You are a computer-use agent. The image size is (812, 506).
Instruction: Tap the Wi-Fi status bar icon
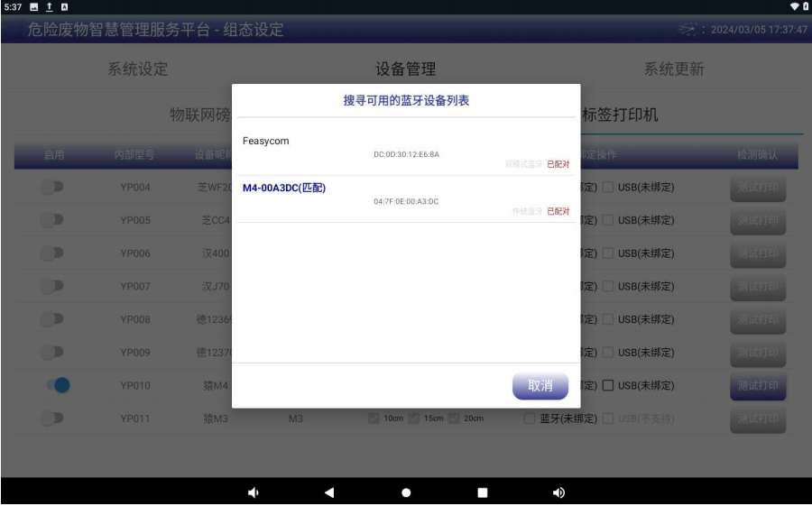[794, 7]
